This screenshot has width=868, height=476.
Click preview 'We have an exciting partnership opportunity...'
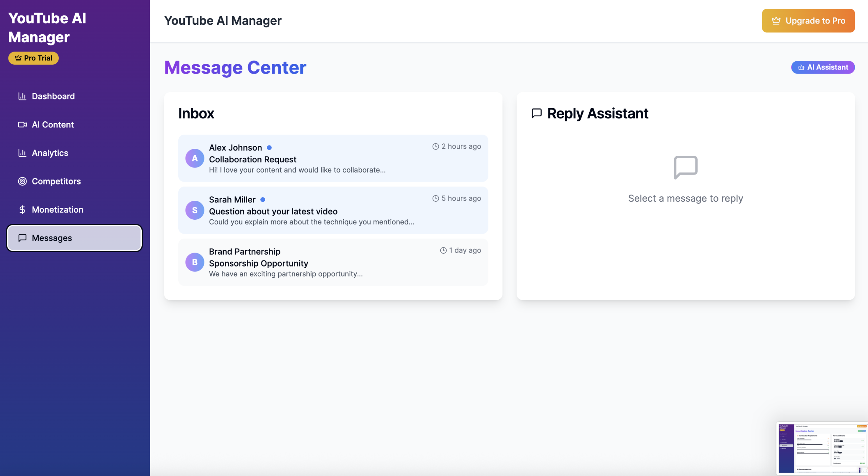coord(286,274)
